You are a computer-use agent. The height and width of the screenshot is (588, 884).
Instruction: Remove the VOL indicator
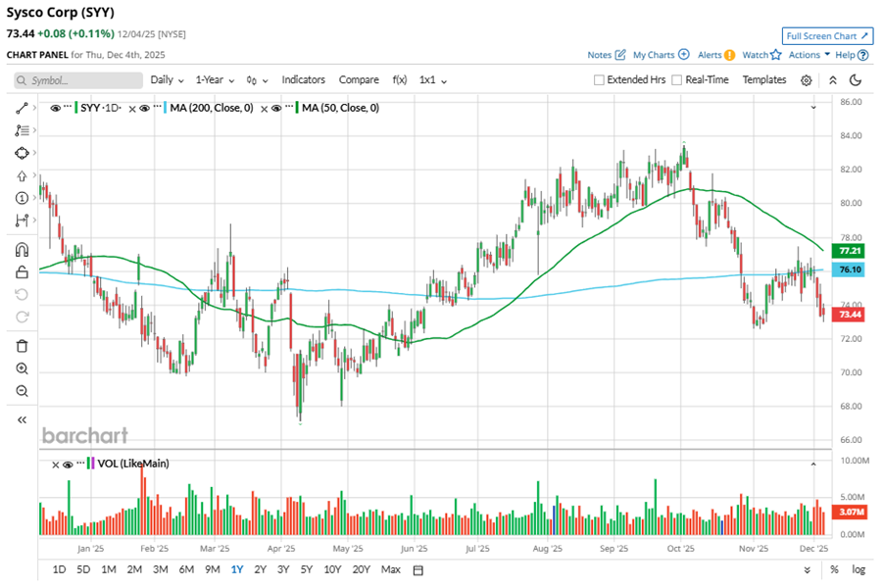point(55,465)
